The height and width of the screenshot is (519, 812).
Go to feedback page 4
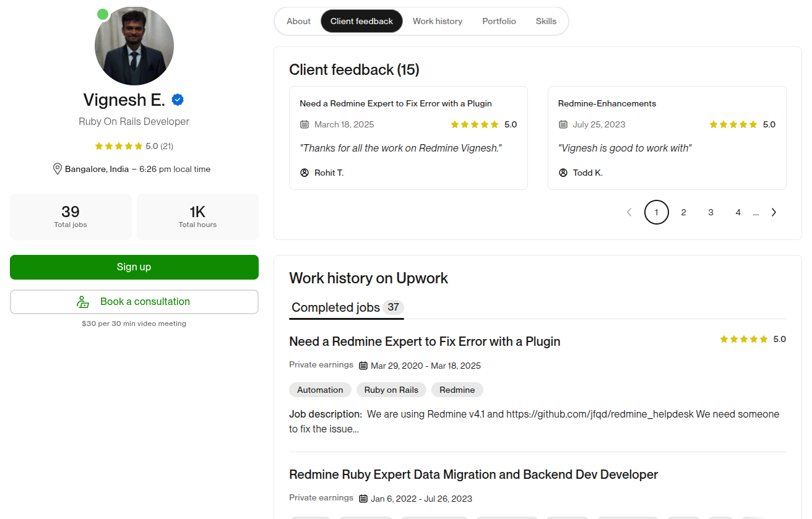(738, 212)
